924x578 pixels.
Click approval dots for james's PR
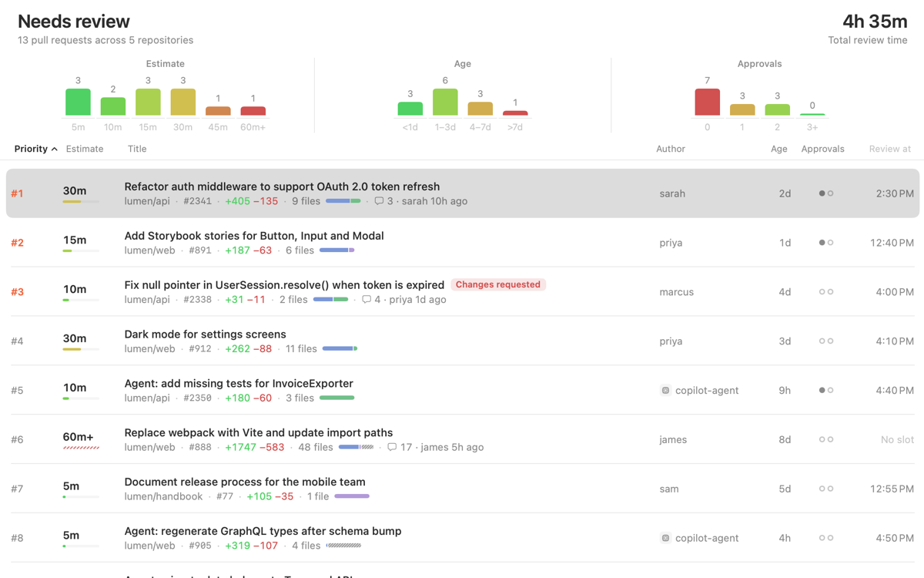pyautogui.click(x=826, y=440)
